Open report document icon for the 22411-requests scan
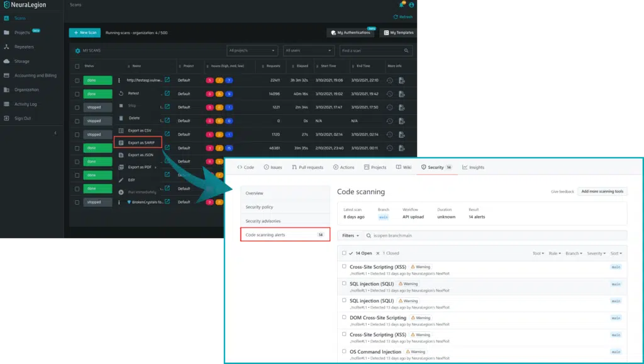 click(x=402, y=81)
